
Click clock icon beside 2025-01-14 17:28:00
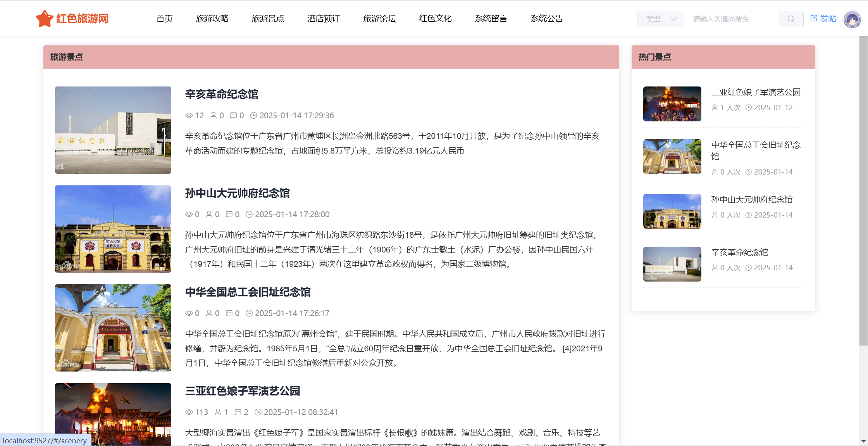tap(249, 214)
